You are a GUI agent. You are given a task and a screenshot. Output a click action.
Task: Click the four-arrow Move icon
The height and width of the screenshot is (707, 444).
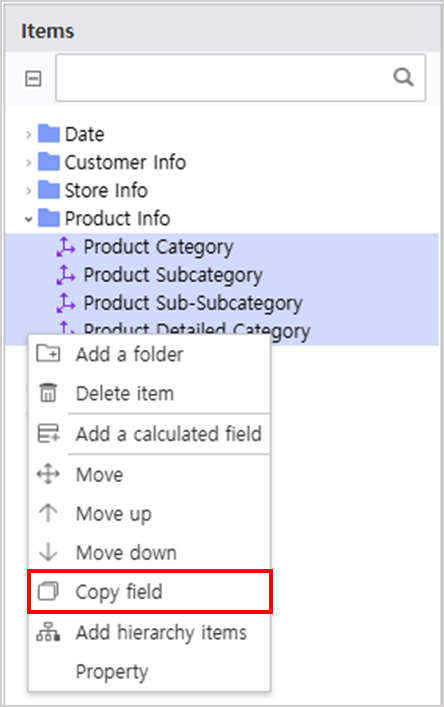coord(48,474)
